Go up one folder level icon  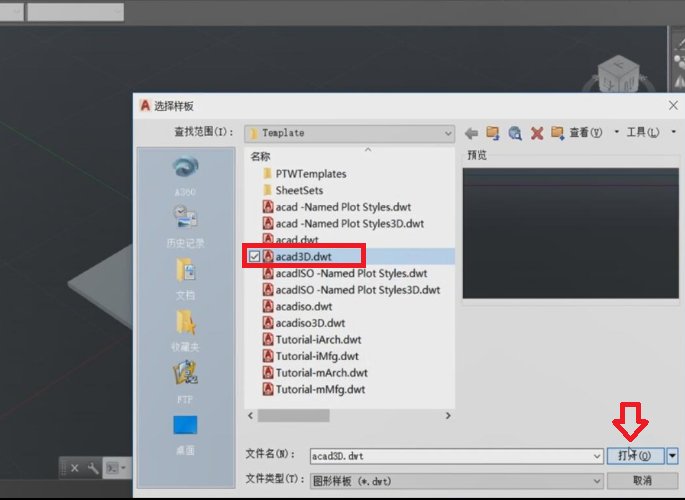point(493,133)
